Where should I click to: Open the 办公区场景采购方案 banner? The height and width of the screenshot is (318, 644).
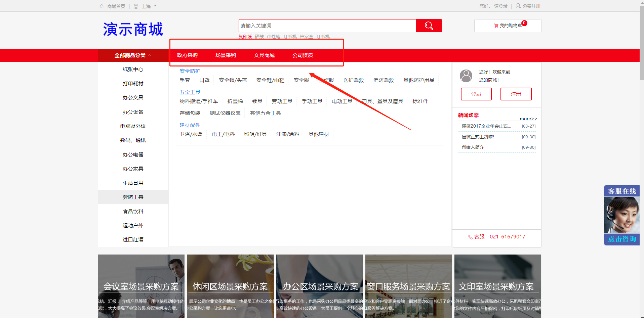point(320,286)
